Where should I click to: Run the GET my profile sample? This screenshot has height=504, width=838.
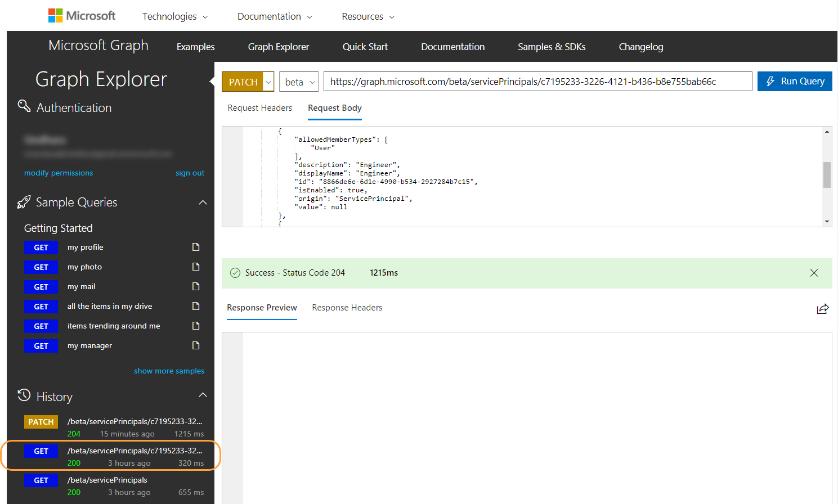tap(41, 247)
